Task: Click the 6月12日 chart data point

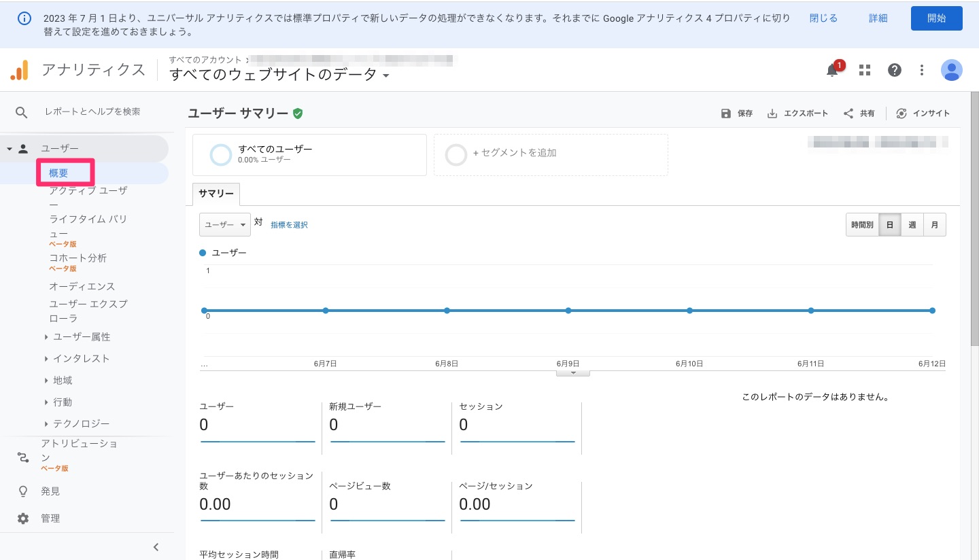Action: point(932,311)
